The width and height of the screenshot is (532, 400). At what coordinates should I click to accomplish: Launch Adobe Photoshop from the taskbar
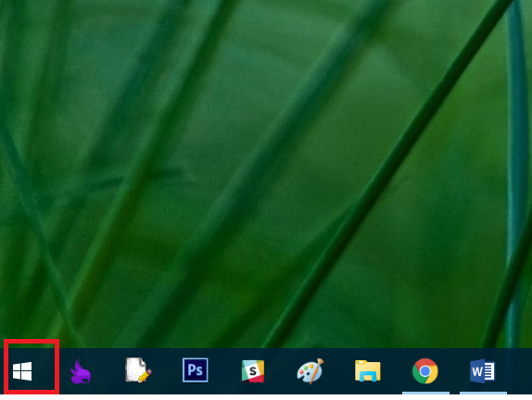point(195,370)
